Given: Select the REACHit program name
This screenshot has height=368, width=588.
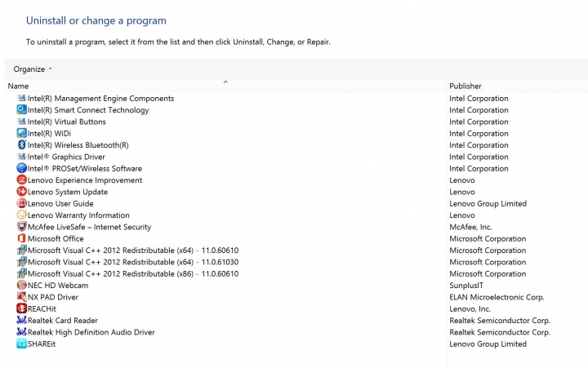Looking at the screenshot, I should tap(42, 308).
